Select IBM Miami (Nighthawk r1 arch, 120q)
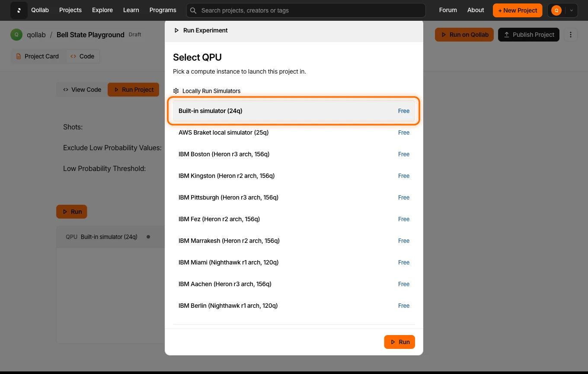This screenshot has width=588, height=374. pos(294,262)
